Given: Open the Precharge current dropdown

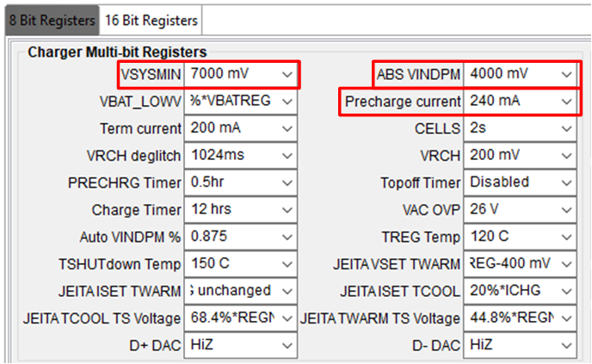Looking at the screenshot, I should (521, 102).
